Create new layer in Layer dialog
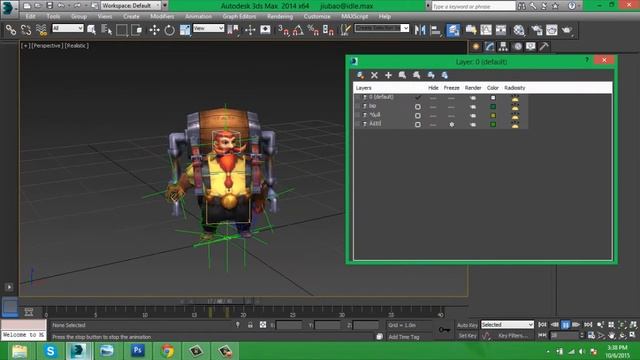The height and width of the screenshot is (360, 640). (360, 75)
